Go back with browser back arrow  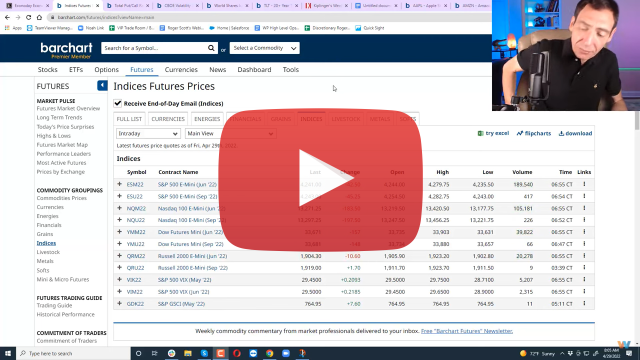(x=7, y=18)
